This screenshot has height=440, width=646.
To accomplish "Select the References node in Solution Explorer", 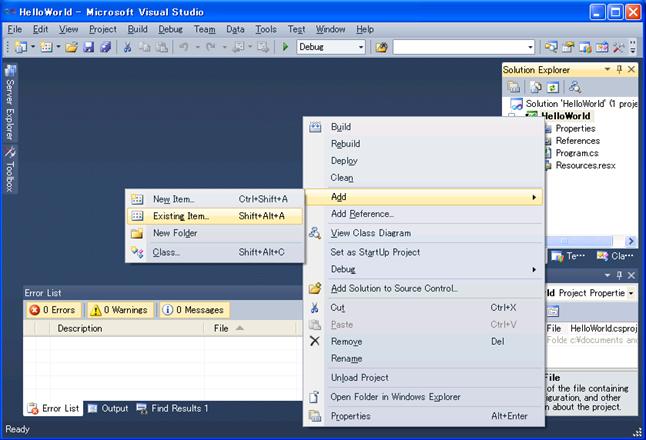I will [x=578, y=141].
